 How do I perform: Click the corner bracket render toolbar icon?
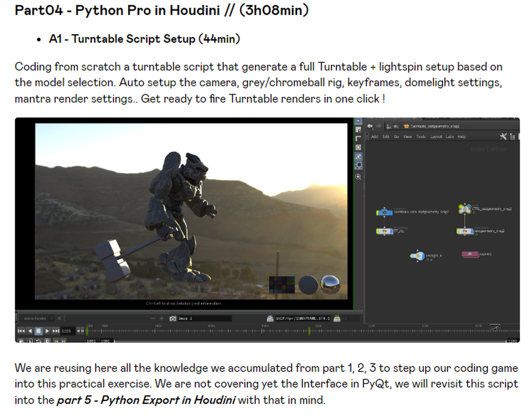point(358,138)
